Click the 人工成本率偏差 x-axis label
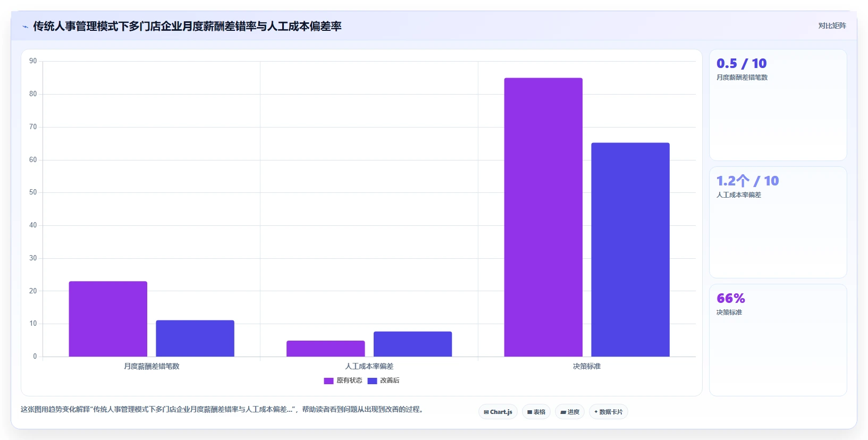The image size is (868, 440). [369, 366]
